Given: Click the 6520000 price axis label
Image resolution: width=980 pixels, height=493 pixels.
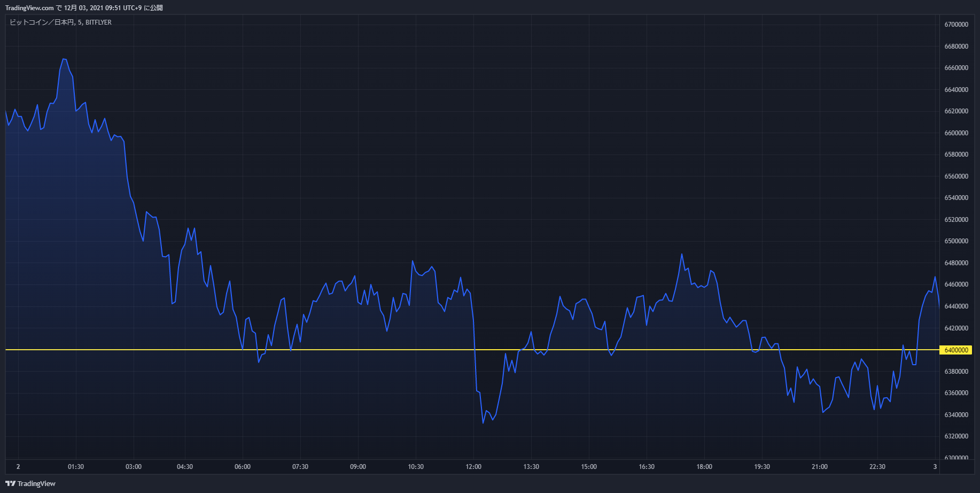Looking at the screenshot, I should (x=956, y=220).
